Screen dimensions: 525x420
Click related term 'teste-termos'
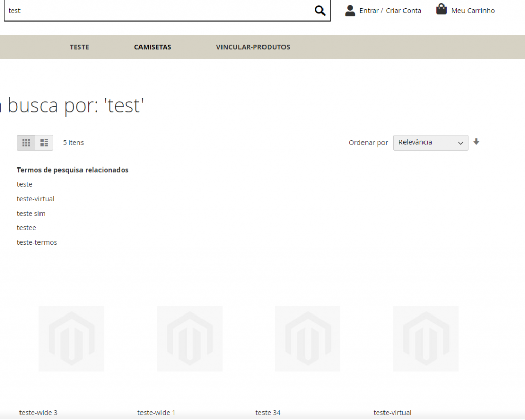(x=37, y=242)
